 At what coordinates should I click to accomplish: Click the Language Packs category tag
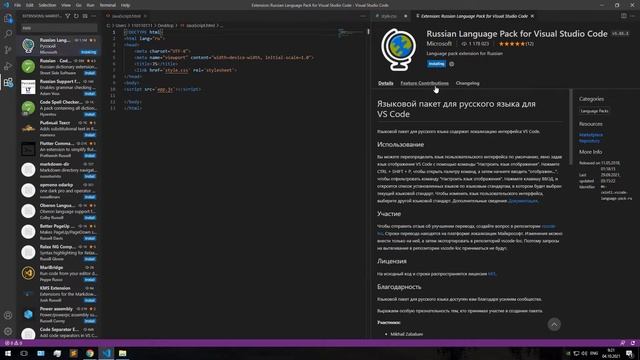[594, 111]
